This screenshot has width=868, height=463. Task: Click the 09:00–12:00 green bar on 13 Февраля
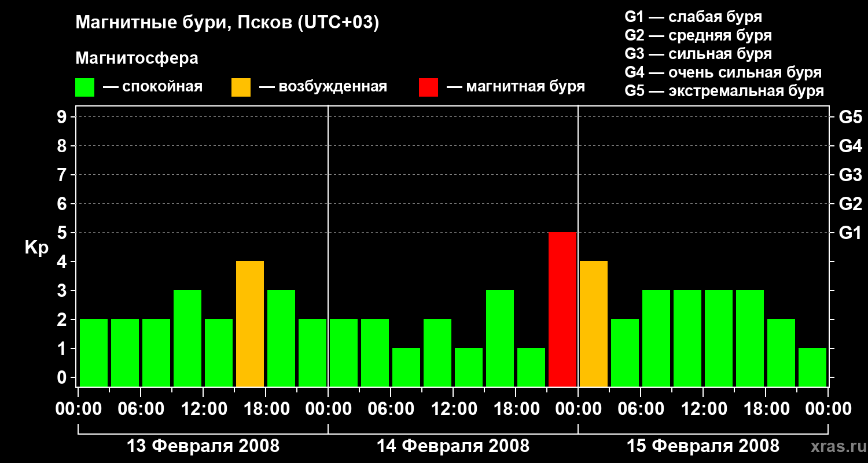click(187, 338)
